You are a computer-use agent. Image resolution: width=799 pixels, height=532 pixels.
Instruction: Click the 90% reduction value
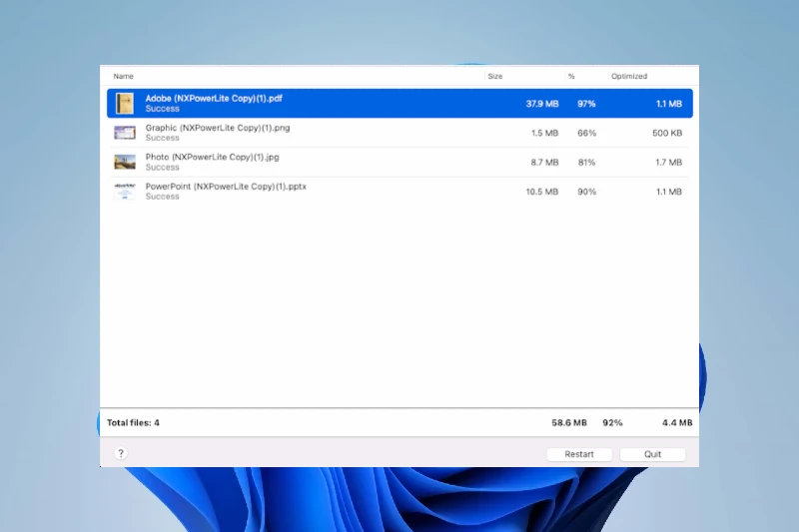[x=586, y=192]
